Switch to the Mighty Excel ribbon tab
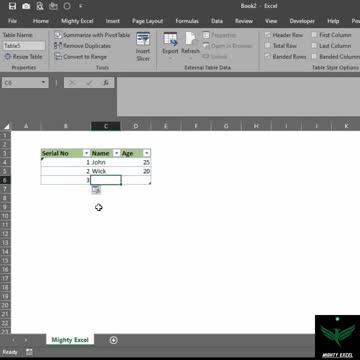360x360 pixels. (77, 21)
